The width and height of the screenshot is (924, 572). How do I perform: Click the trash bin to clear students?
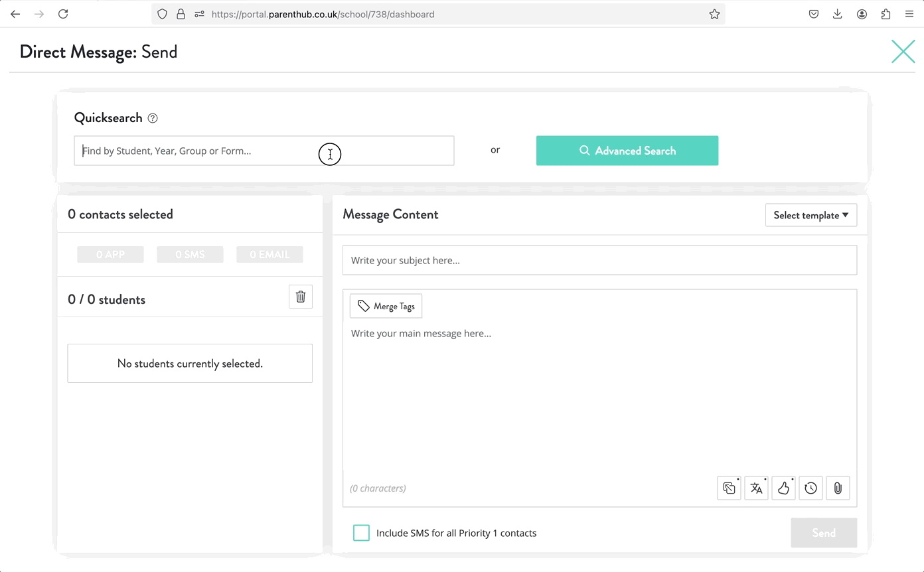[301, 297]
